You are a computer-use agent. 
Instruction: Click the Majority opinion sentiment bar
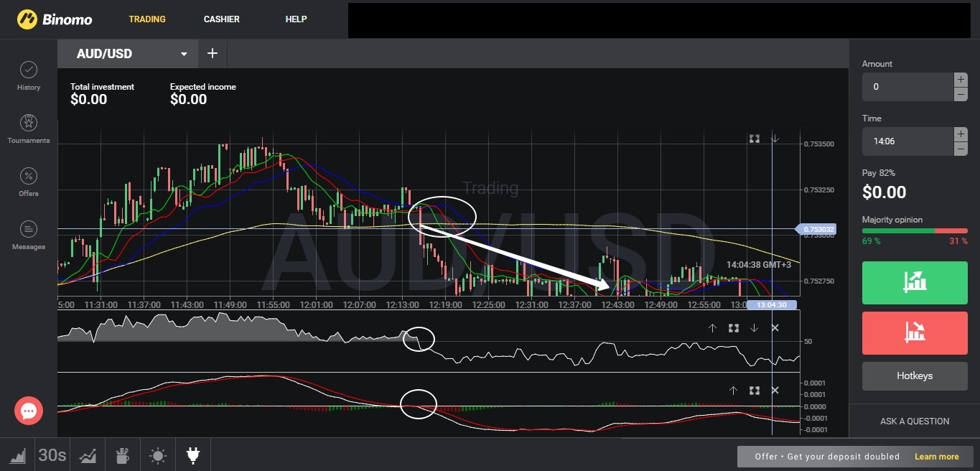915,230
